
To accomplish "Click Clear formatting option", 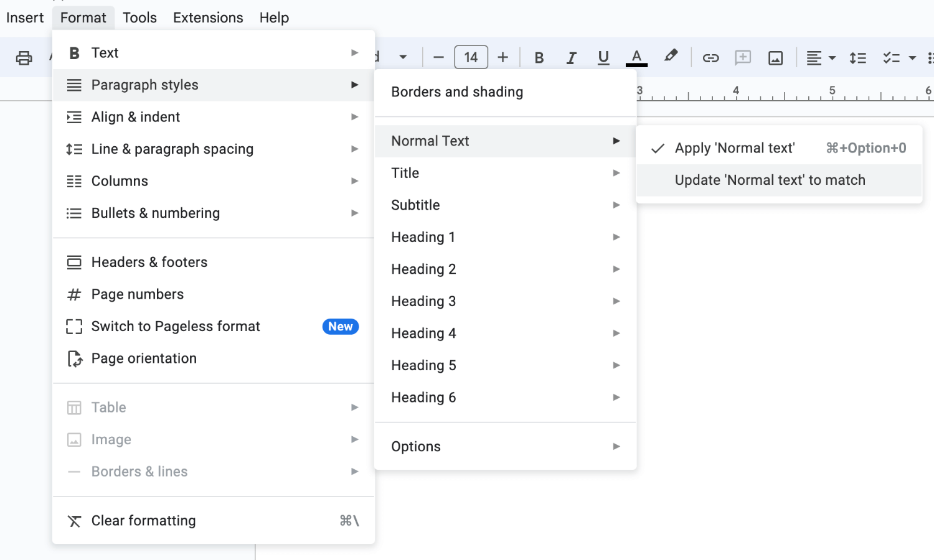I will (x=214, y=521).
